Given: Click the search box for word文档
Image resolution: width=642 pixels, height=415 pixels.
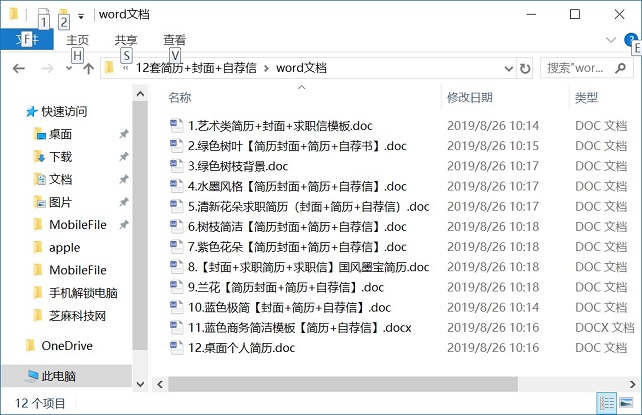Looking at the screenshot, I should coord(586,68).
